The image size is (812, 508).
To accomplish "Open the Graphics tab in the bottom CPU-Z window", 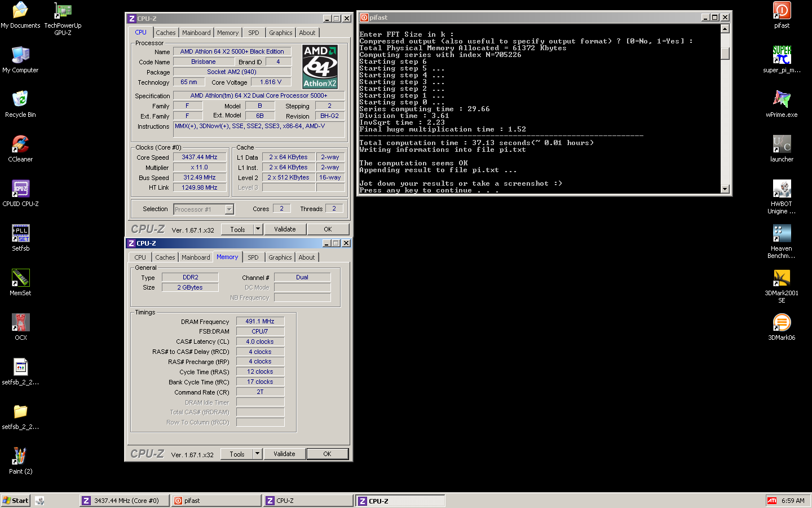I will tap(280, 257).
